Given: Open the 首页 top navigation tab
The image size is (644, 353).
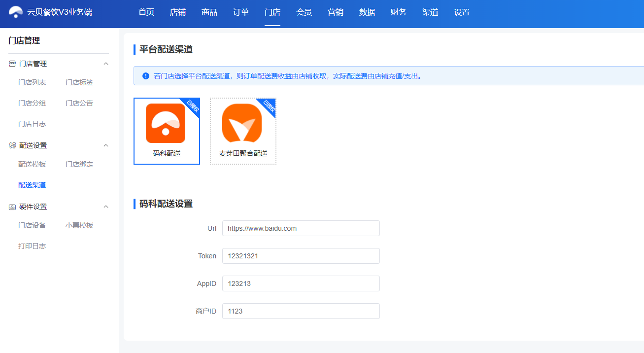Looking at the screenshot, I should click(x=146, y=12).
